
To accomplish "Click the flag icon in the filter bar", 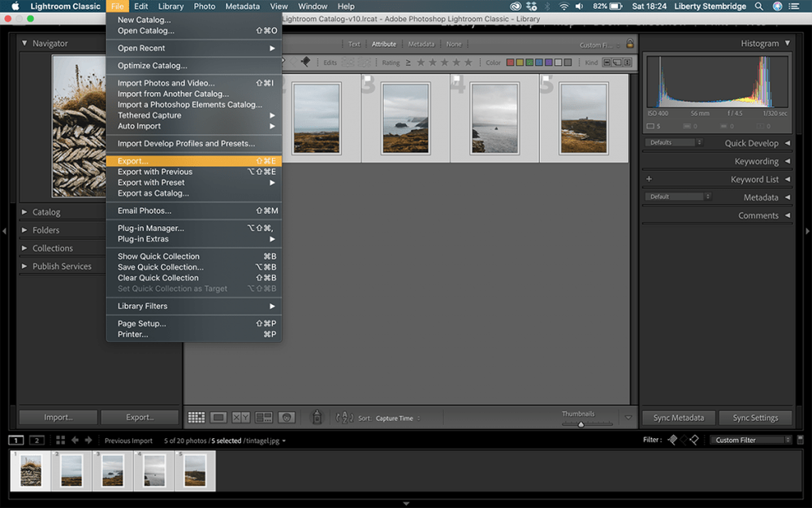I will [x=306, y=62].
